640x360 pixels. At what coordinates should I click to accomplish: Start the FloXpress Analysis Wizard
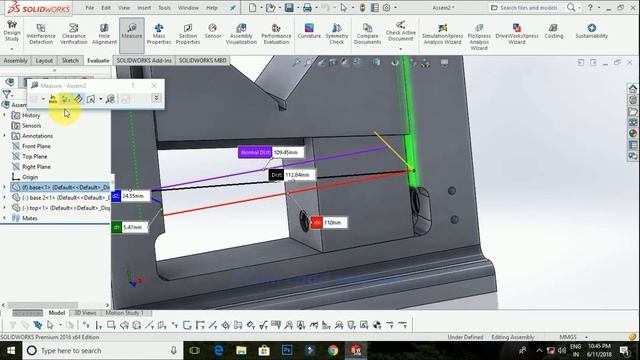[479, 37]
